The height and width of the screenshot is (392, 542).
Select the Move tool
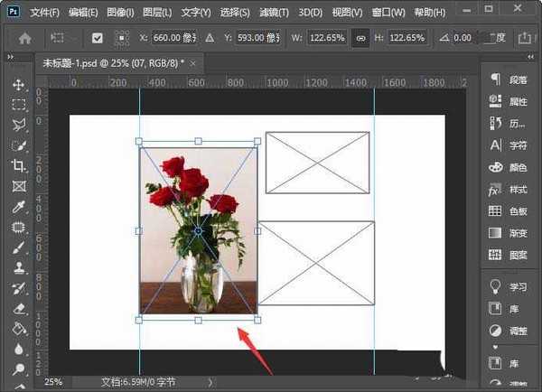(18, 84)
